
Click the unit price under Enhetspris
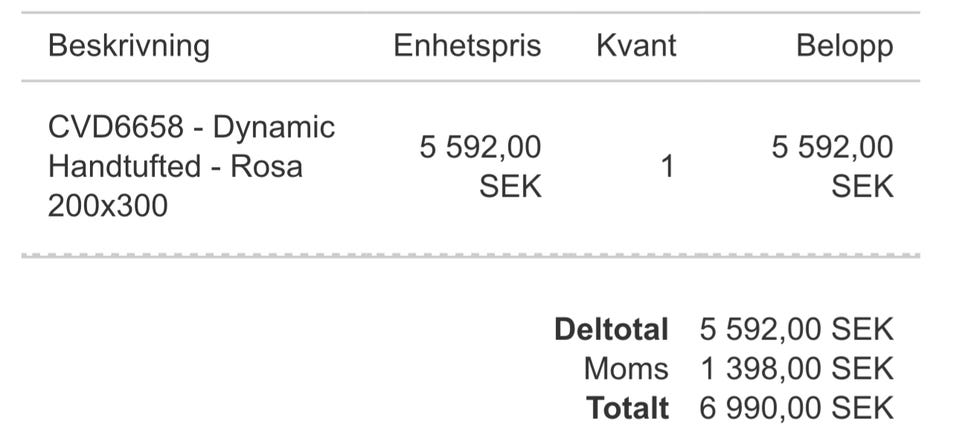pos(480,148)
